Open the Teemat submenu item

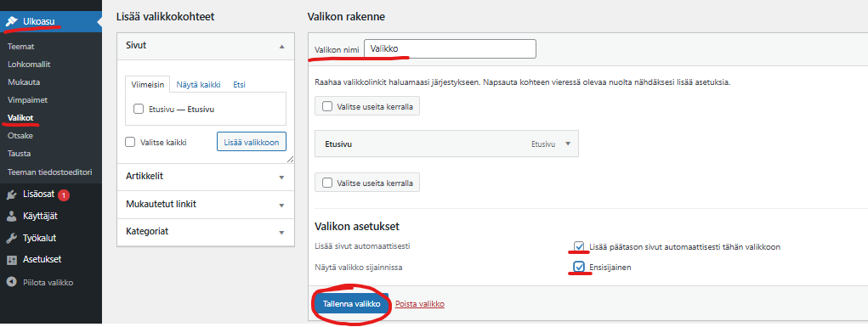point(21,47)
